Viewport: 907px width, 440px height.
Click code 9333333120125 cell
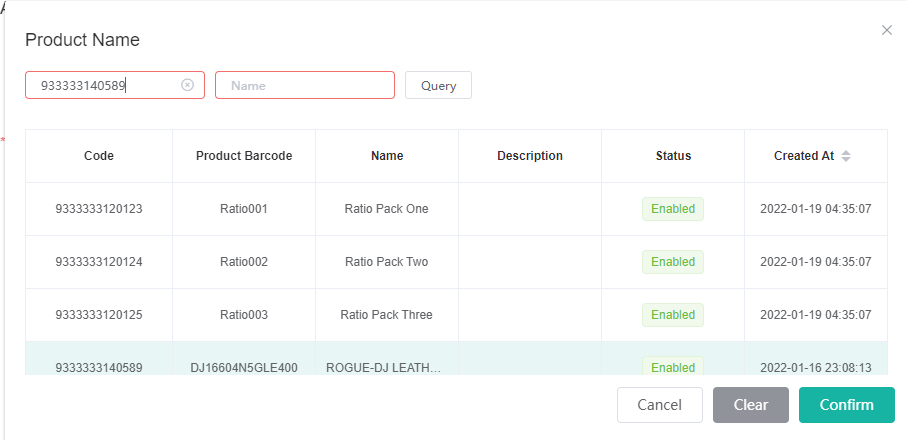(x=99, y=315)
